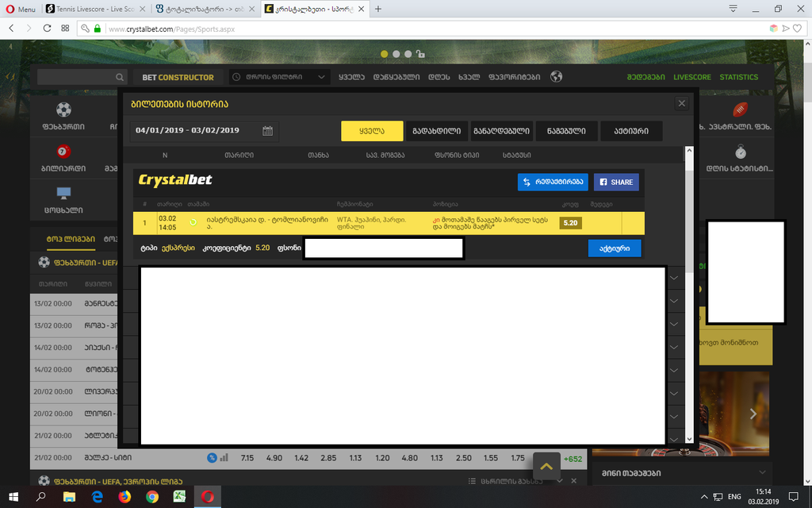This screenshot has width=812, height=508.
Task: Launch Chrome from the taskbar
Action: (152, 497)
